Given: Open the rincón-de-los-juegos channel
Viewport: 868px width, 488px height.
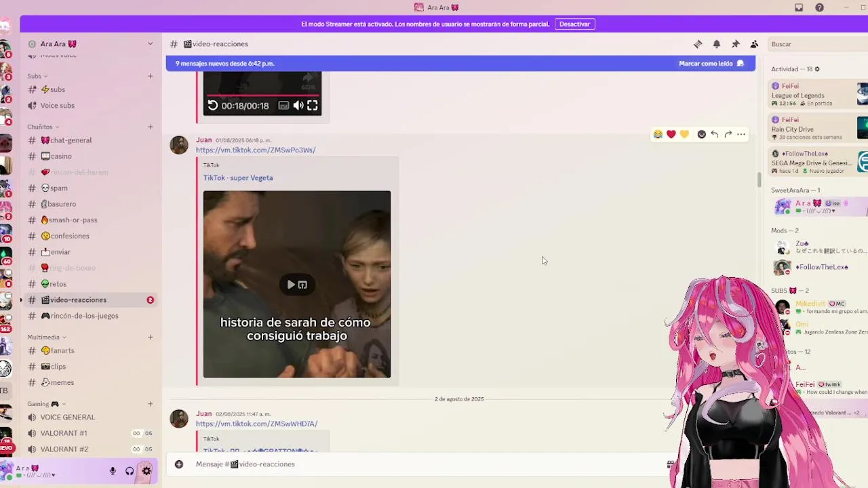Looking at the screenshot, I should (91, 316).
